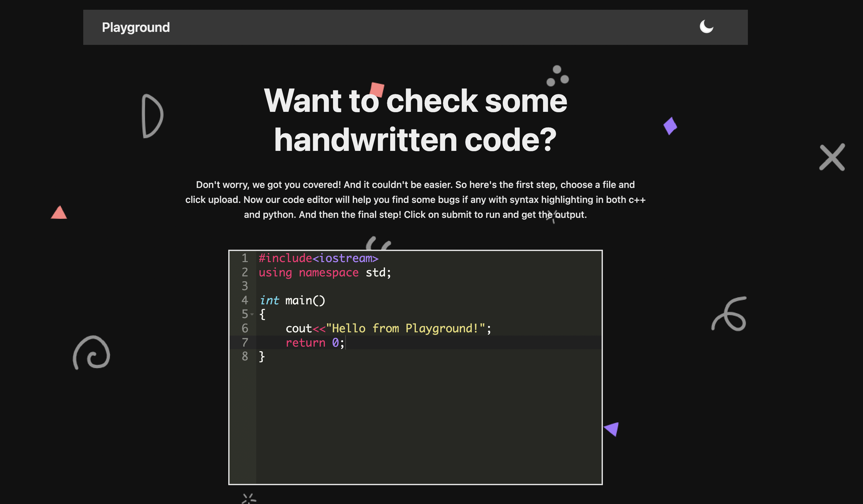Toggle dark mode with the moon icon

(706, 27)
